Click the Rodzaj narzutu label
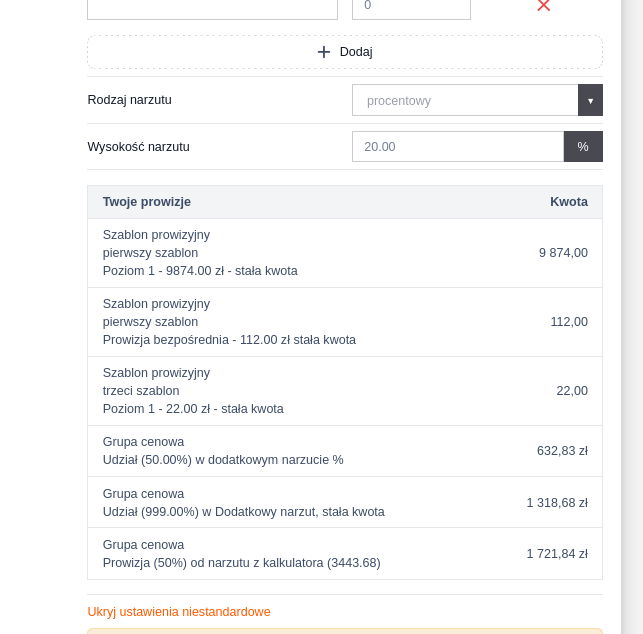 point(129,100)
